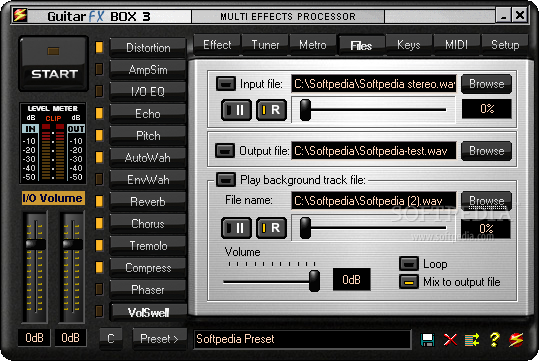Click the START button
Screen dimensions: 539x361
tap(54, 64)
